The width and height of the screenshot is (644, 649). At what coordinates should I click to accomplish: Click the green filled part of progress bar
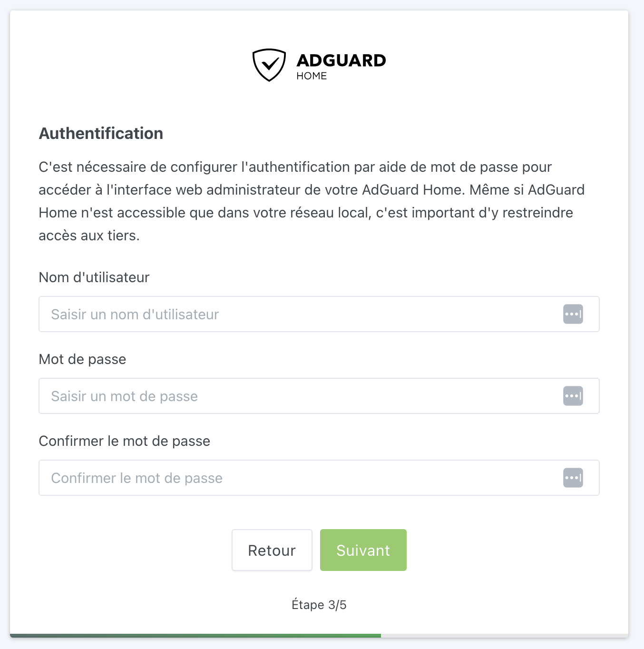195,636
